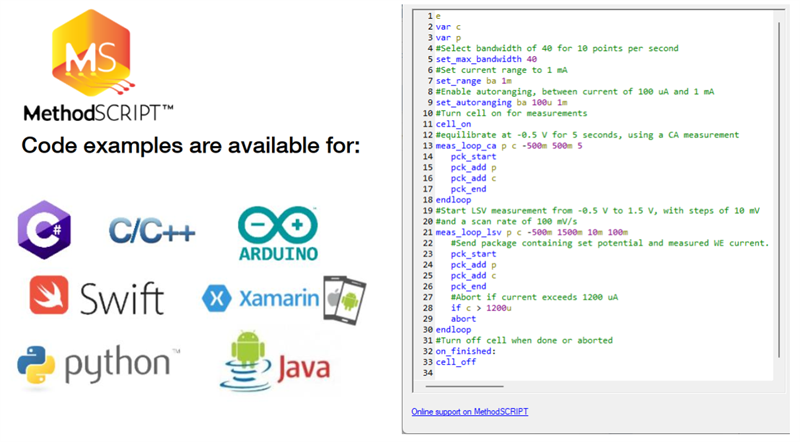This screenshot has height=442, width=800.
Task: Click the Apple and Android phones icon
Action: point(344,300)
